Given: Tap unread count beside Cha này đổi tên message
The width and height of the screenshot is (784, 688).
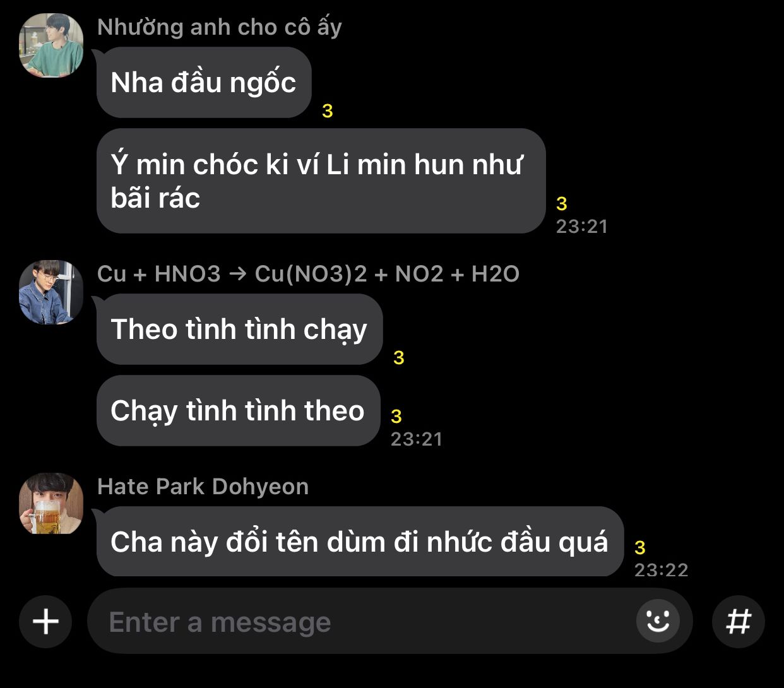Looking at the screenshot, I should (640, 547).
